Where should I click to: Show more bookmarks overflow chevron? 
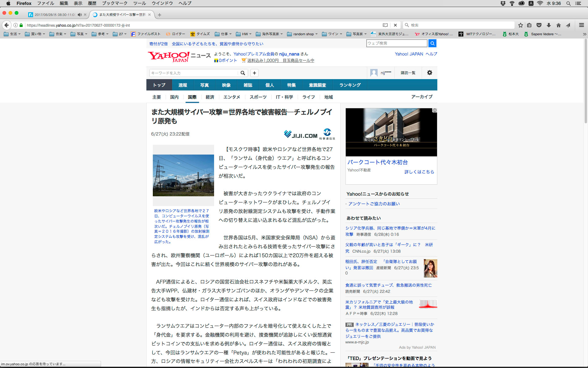pos(584,34)
